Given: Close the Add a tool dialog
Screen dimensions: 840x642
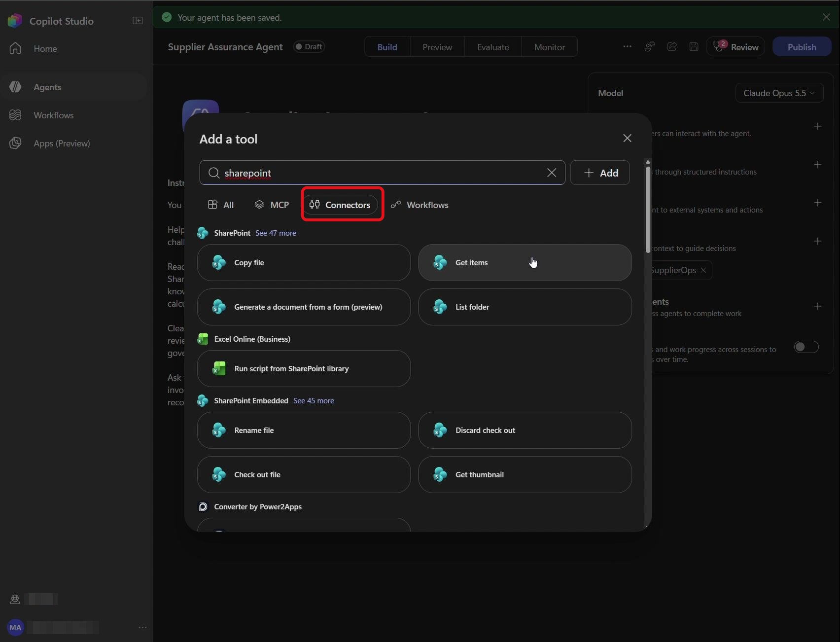Looking at the screenshot, I should (x=627, y=138).
